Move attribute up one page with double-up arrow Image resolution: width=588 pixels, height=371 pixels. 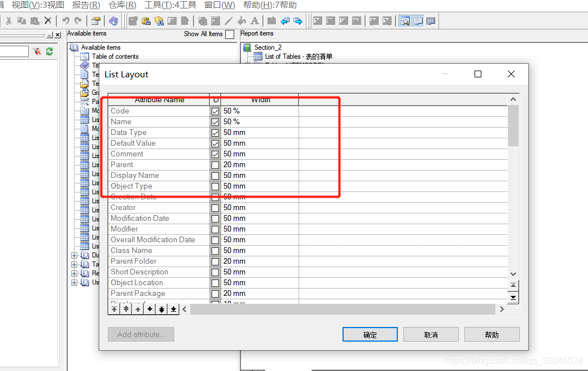coord(126,309)
